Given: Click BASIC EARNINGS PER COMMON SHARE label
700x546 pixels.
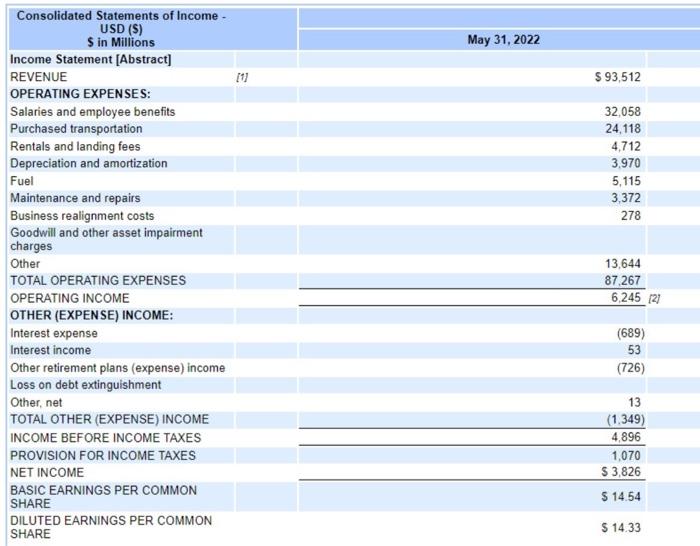Looking at the screenshot, I should click(x=103, y=496).
